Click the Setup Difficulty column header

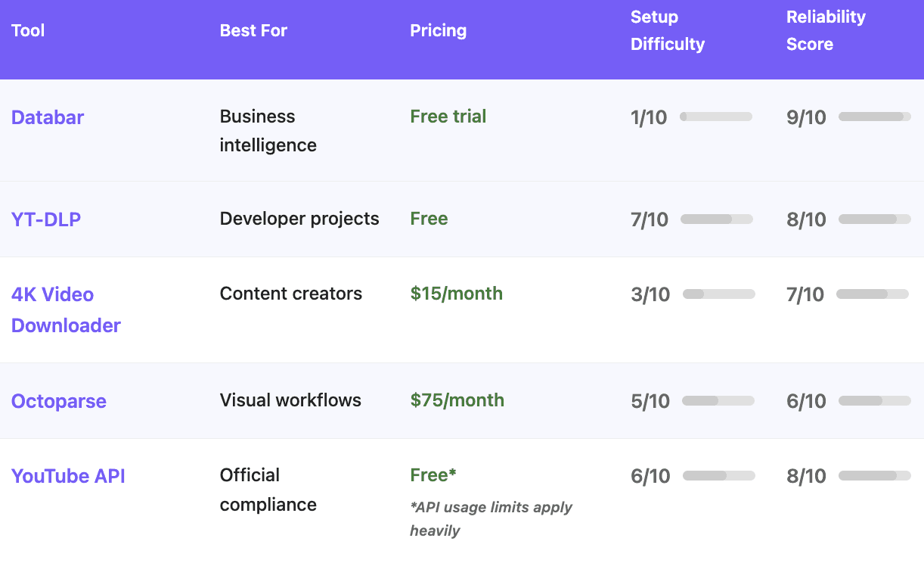[668, 31]
